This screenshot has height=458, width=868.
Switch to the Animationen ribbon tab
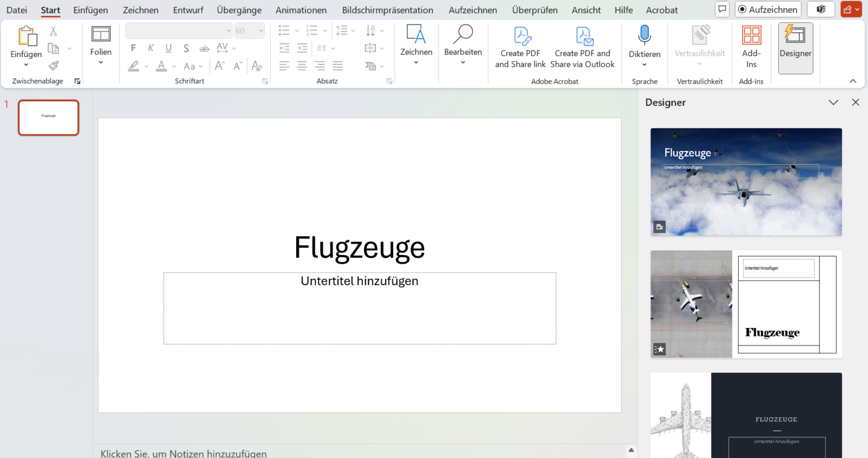pyautogui.click(x=301, y=10)
